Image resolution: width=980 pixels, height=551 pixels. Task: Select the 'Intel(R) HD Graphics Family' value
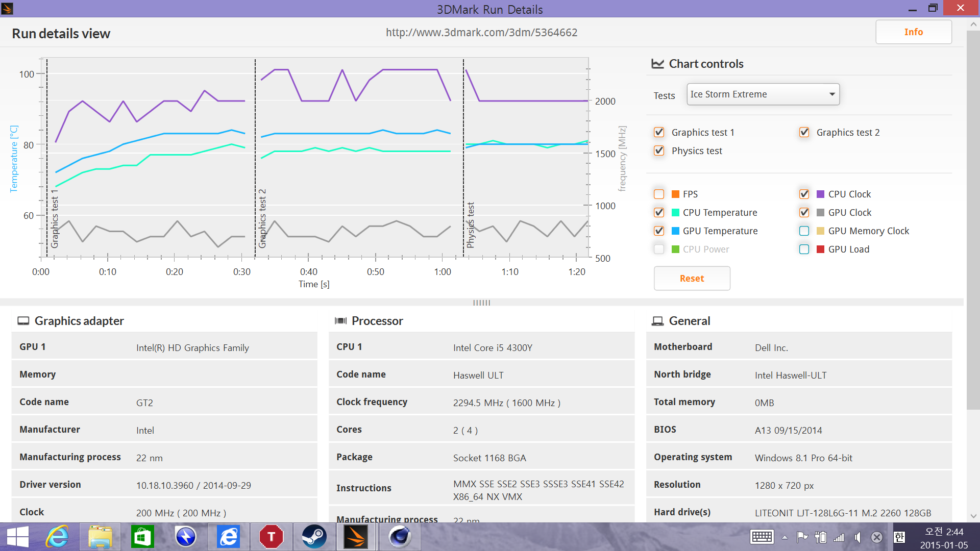192,347
